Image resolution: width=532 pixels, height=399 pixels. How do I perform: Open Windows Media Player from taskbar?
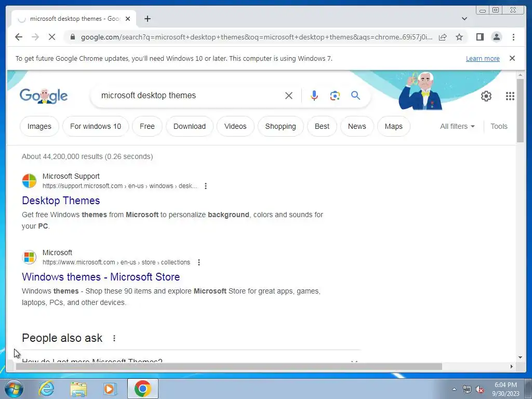coord(110,389)
